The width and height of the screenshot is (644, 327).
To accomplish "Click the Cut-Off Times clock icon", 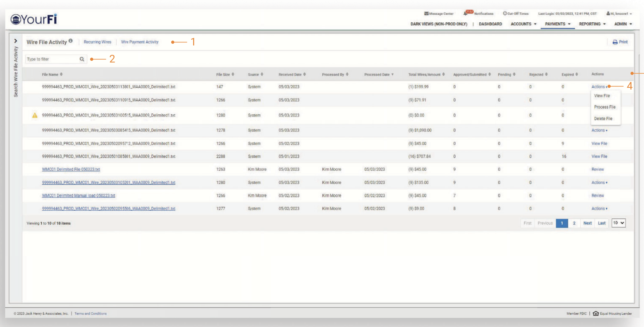I will coord(505,13).
